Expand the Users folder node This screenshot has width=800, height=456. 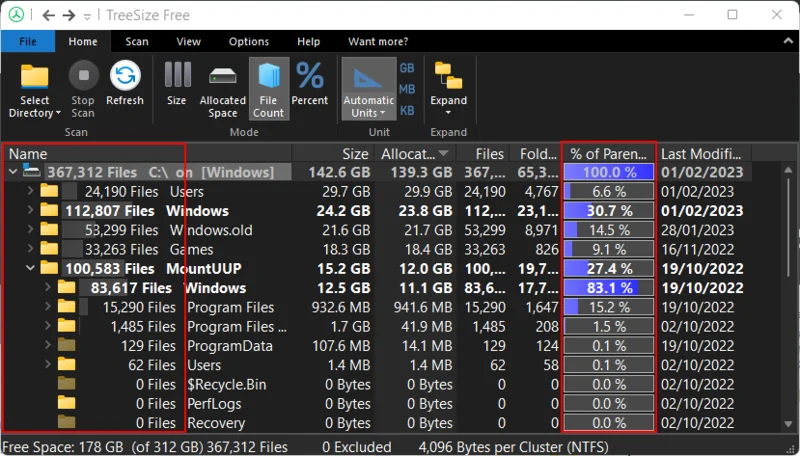point(30,191)
